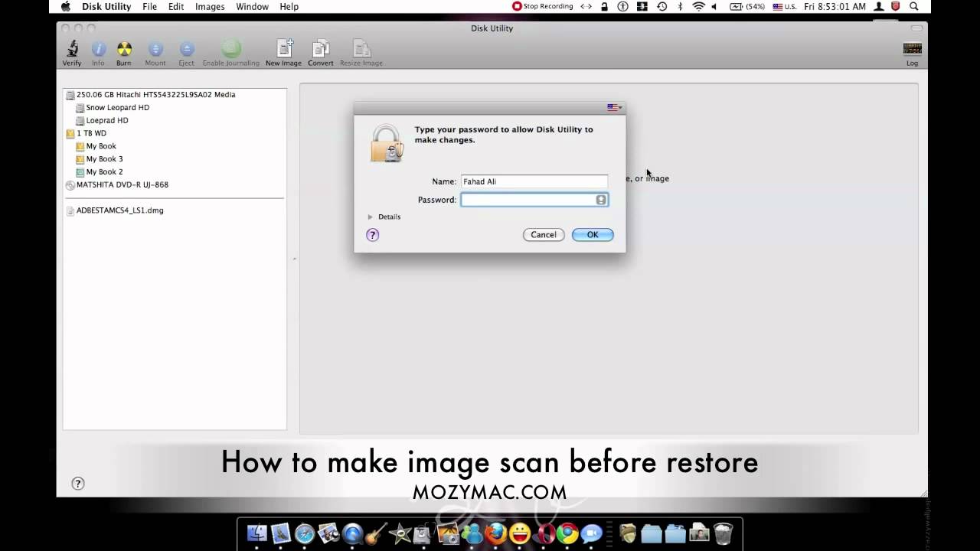Click the Enable Journaling toolbar icon
Screen dimensions: 980x551
[x=231, y=49]
